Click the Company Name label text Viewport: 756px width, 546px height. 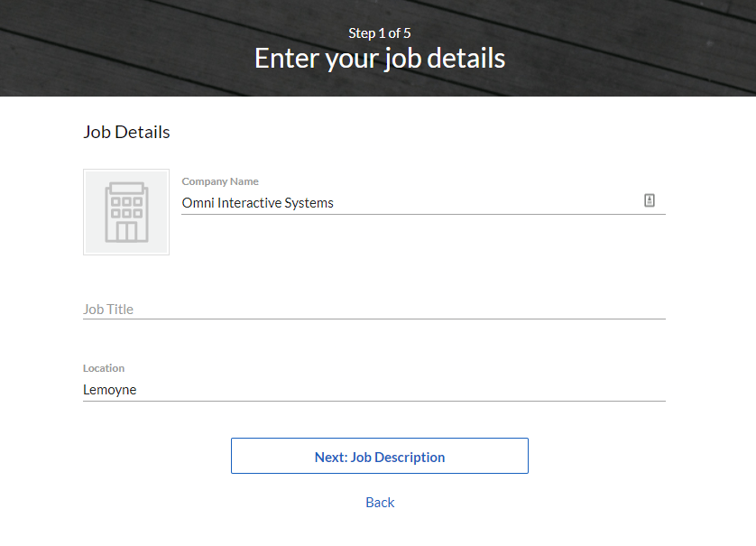coord(219,181)
